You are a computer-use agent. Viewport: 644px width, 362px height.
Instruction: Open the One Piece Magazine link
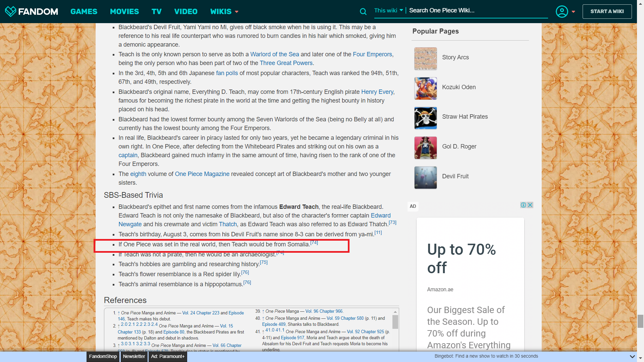(202, 174)
